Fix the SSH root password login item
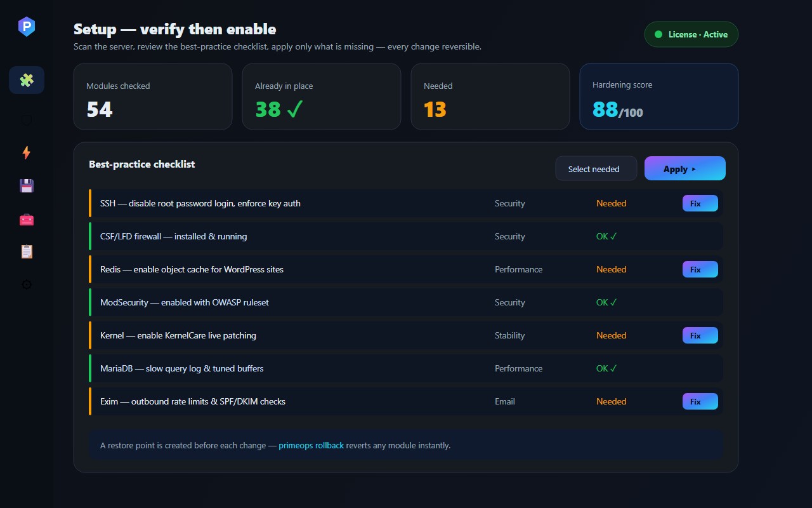Viewport: 812px width, 508px height. (x=700, y=203)
